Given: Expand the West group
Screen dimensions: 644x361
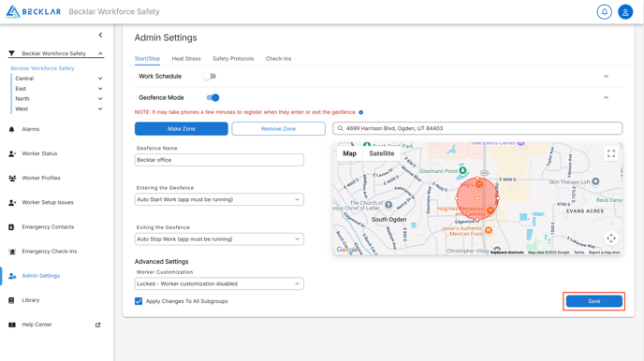Looking at the screenshot, I should pyautogui.click(x=100, y=109).
